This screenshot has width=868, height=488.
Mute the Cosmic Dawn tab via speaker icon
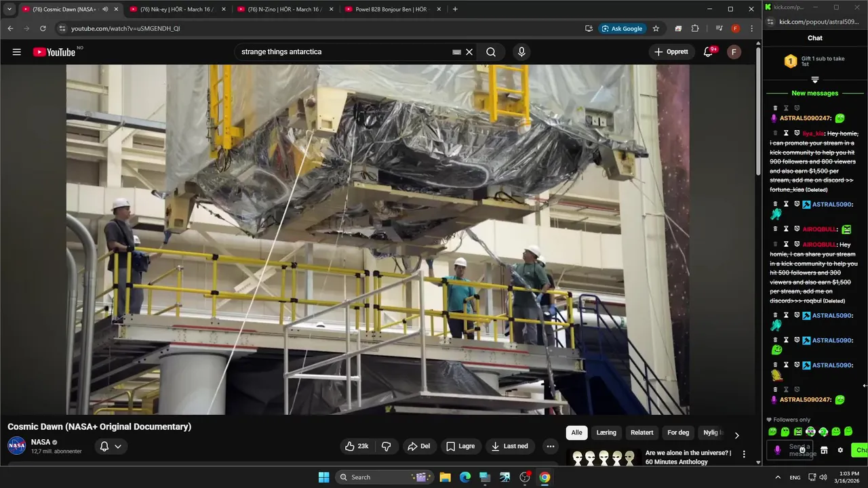pos(105,9)
